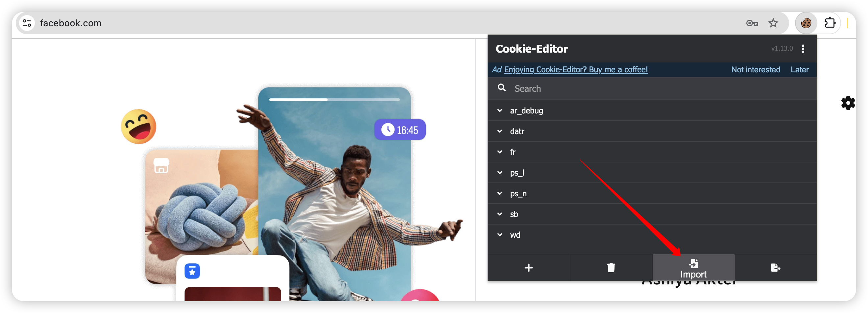Image resolution: width=868 pixels, height=313 pixels.
Task: Select the ps_l cookie name
Action: [517, 173]
